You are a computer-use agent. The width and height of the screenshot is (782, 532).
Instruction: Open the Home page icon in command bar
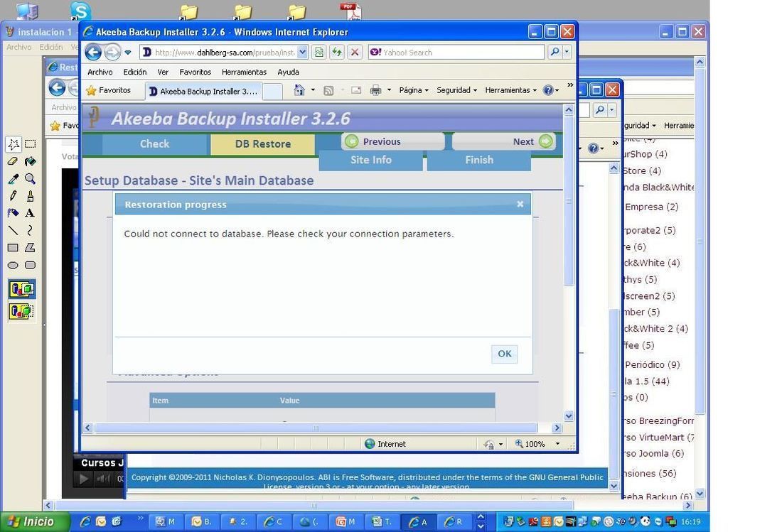click(x=299, y=90)
